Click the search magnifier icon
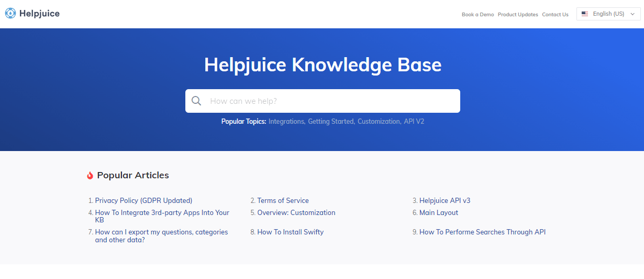 (196, 101)
